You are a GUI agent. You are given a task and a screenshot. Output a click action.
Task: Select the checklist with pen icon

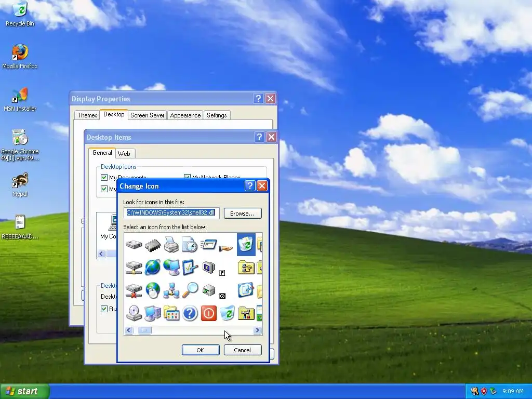pos(190,268)
